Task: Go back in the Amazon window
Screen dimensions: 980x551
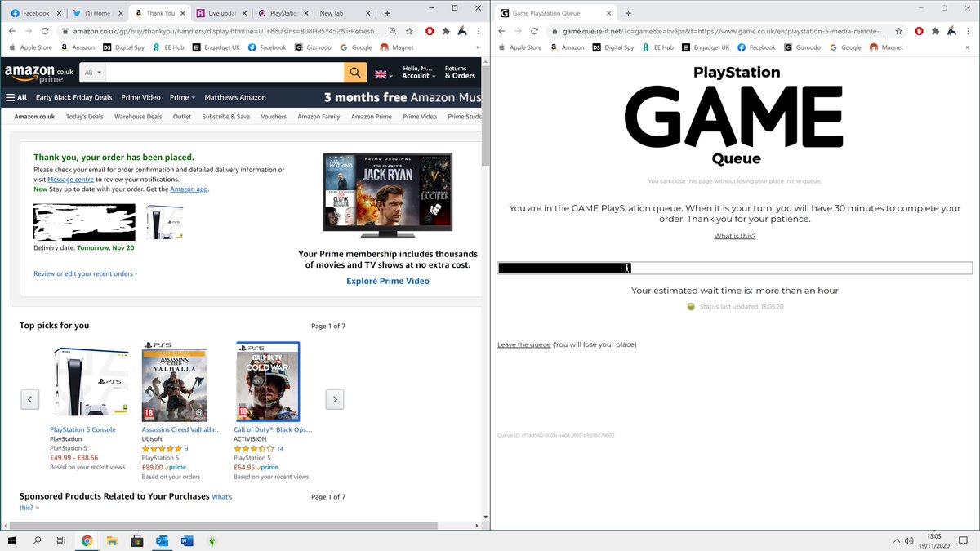Action: pyautogui.click(x=12, y=31)
